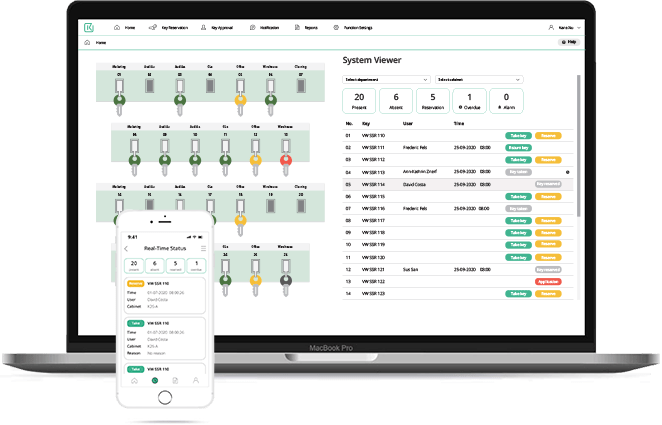Open the Reports menu item
This screenshot has width=662, height=425.
(306, 27)
